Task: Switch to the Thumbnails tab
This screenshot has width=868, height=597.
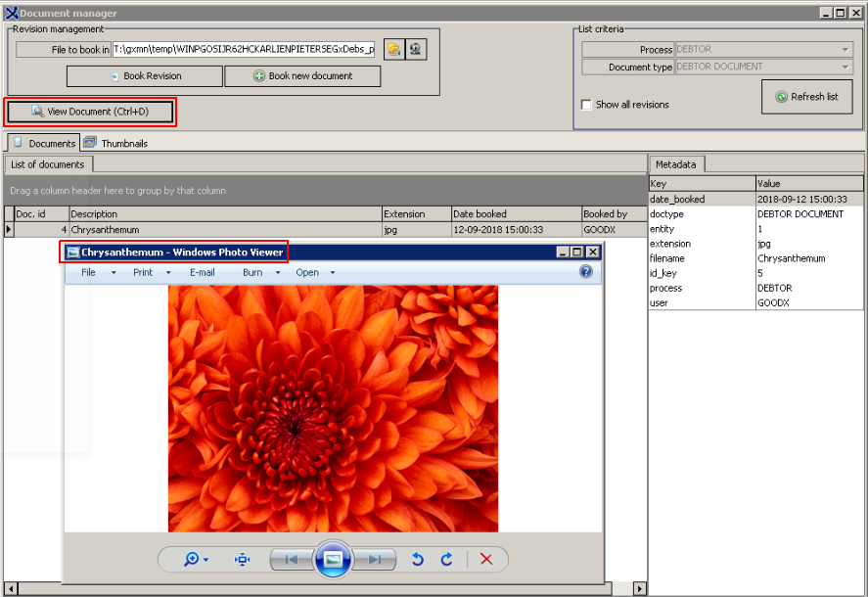Action: click(x=116, y=143)
